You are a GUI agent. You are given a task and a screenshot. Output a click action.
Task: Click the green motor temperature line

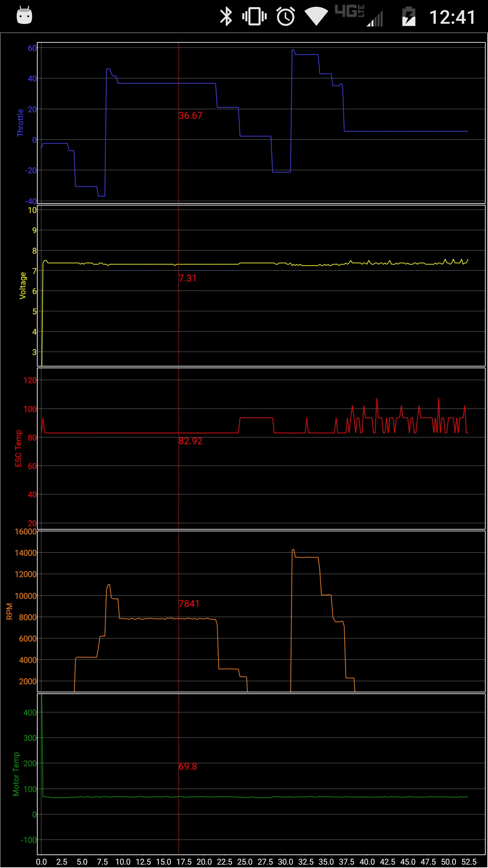(x=254, y=797)
